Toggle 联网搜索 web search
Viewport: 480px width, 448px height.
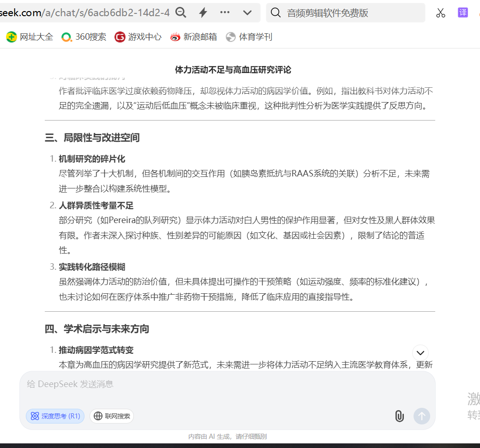(111, 416)
